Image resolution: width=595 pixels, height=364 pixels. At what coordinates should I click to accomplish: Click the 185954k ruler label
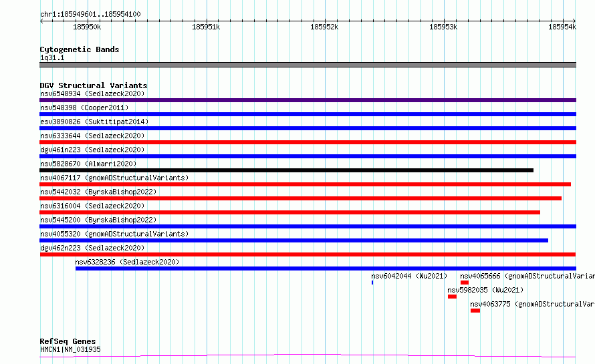[x=562, y=27]
